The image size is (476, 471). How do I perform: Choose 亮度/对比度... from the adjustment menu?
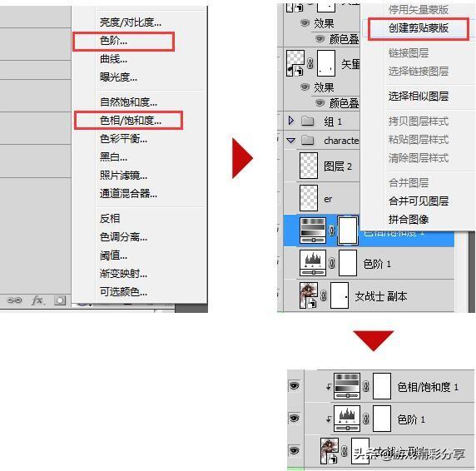pos(131,22)
